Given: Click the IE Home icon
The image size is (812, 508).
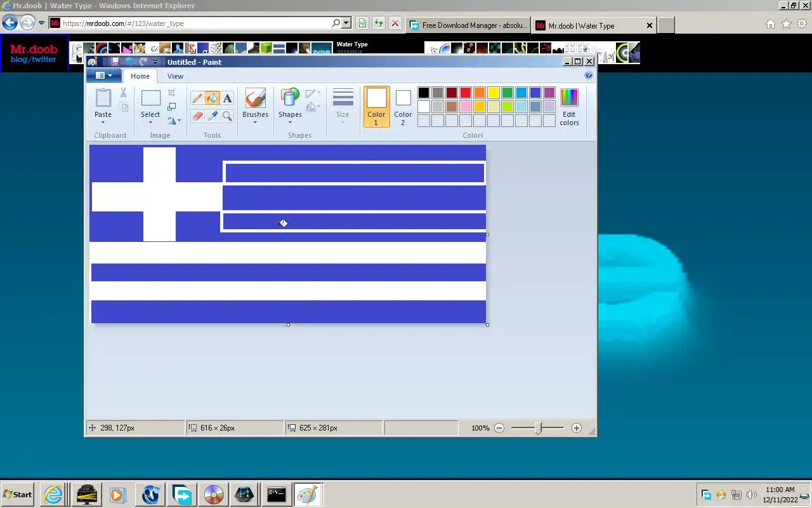Looking at the screenshot, I should pyautogui.click(x=770, y=24).
